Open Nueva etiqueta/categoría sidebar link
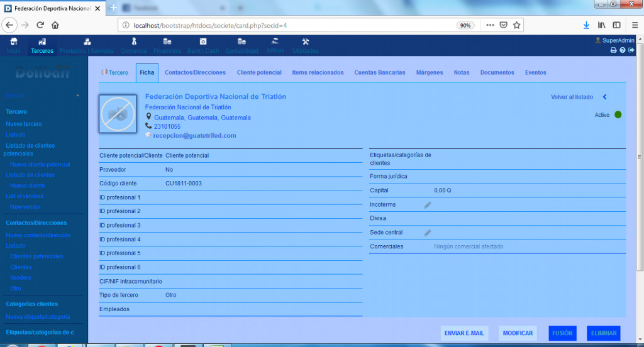Image resolution: width=644 pixels, height=347 pixels. tap(38, 317)
